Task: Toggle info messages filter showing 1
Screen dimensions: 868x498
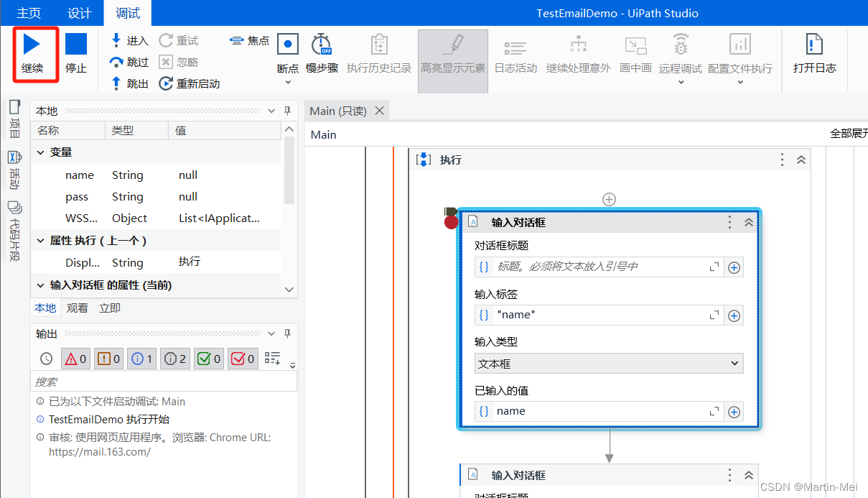Action: click(x=142, y=358)
